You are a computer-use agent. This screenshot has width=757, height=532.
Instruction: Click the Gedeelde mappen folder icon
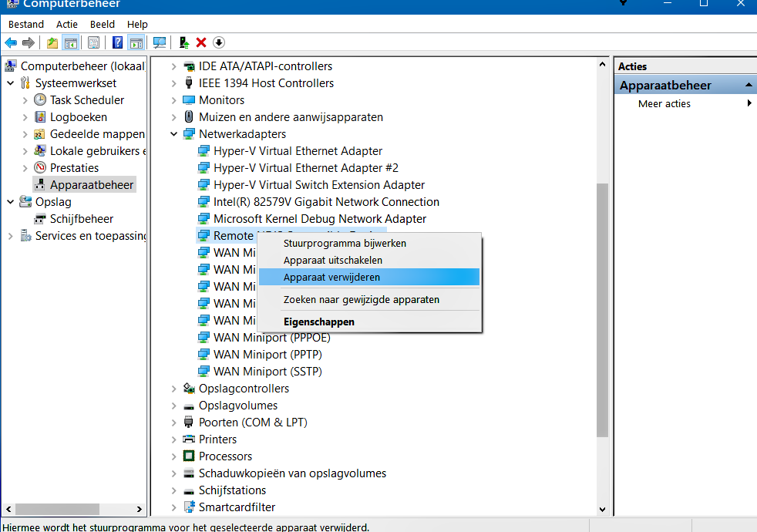point(40,133)
